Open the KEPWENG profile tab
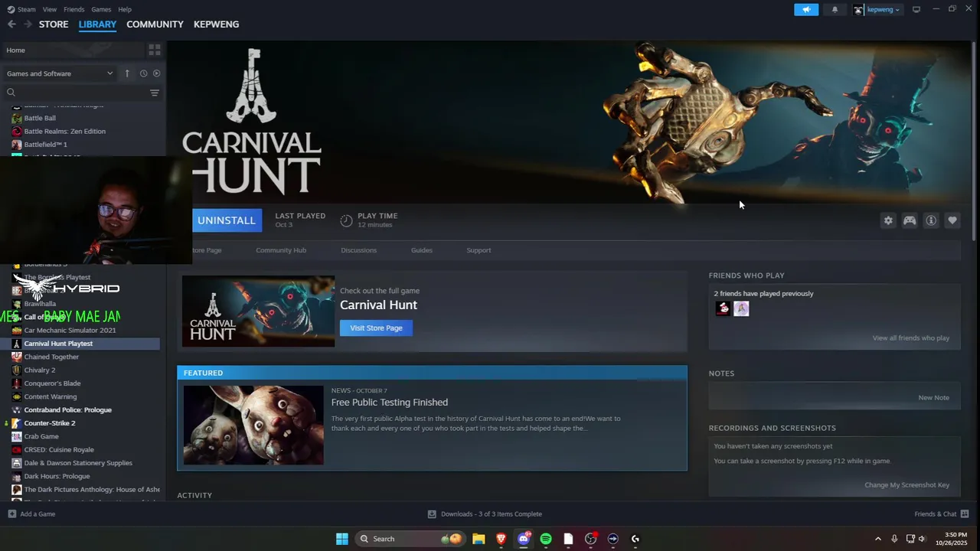Viewport: 980px width, 551px height. point(216,24)
